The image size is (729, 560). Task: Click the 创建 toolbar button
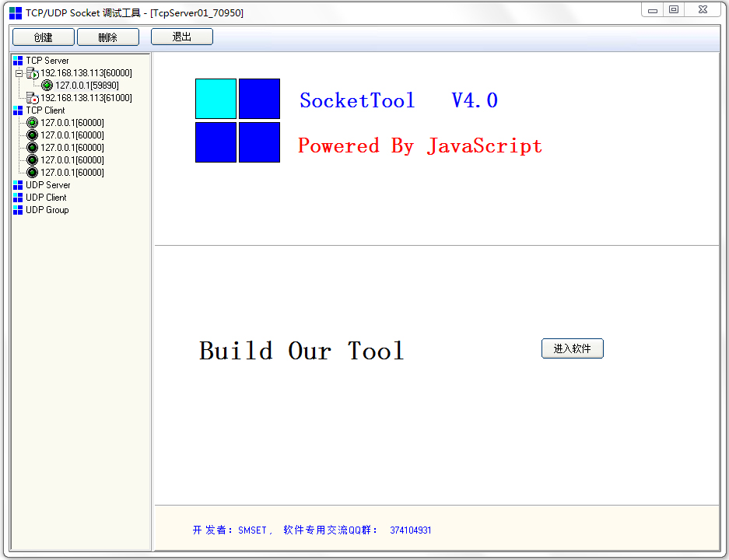pos(43,37)
